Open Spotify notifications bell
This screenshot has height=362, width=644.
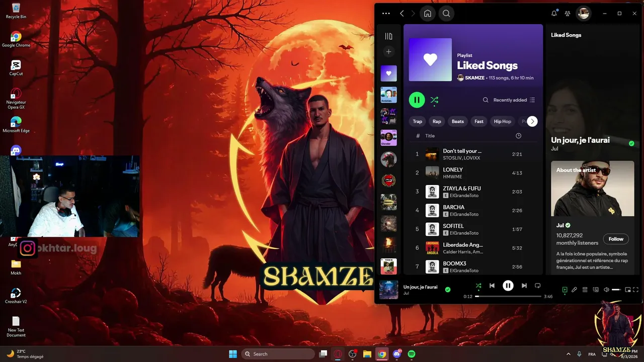coord(554,14)
